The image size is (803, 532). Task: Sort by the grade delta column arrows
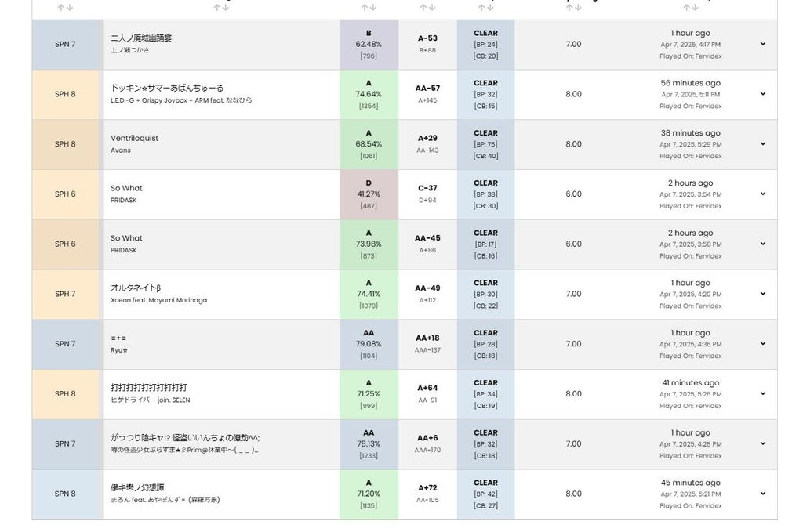427,7
